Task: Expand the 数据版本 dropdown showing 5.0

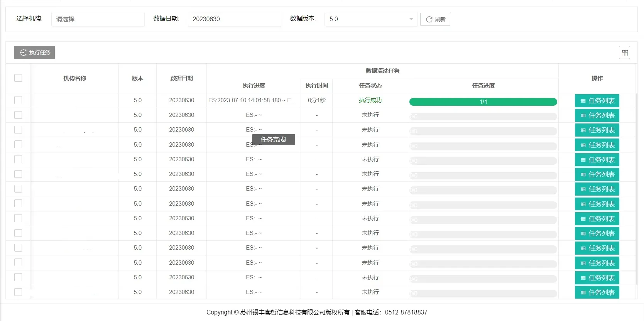Action: 370,19
